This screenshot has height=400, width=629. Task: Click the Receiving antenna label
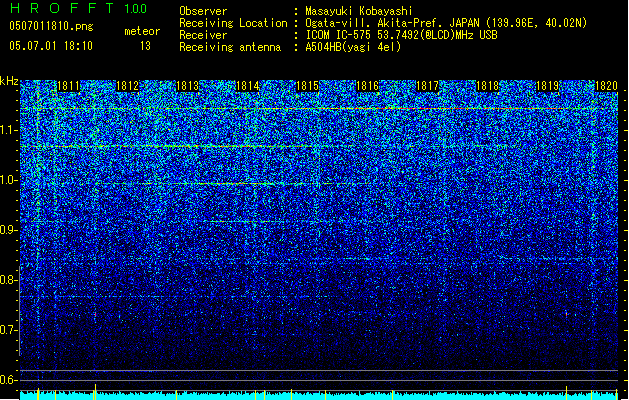tap(230, 47)
